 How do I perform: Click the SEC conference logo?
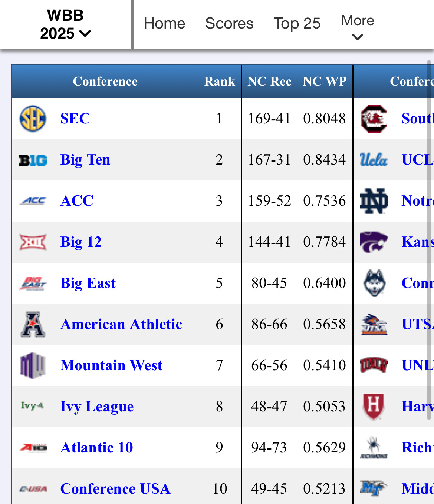point(33,119)
